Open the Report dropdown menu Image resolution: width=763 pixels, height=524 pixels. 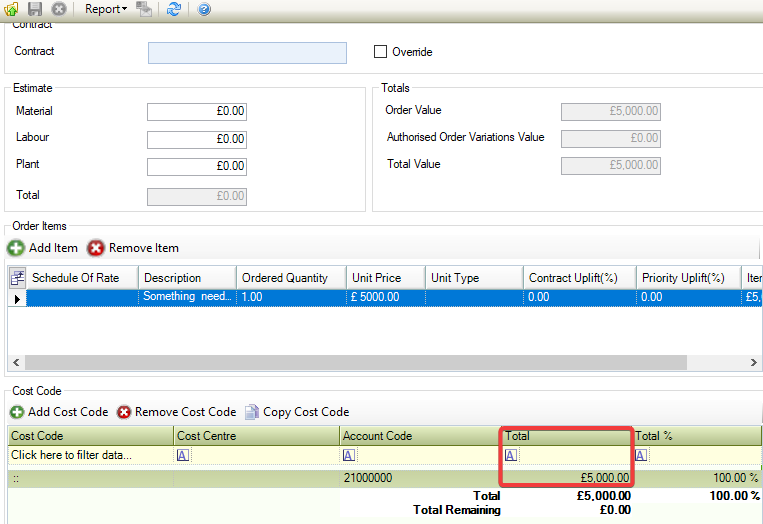click(106, 9)
